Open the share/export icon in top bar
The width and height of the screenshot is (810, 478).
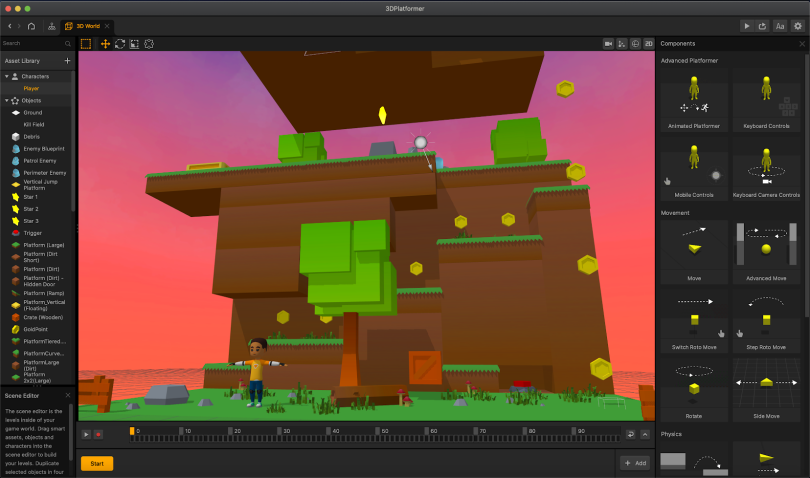tap(763, 25)
